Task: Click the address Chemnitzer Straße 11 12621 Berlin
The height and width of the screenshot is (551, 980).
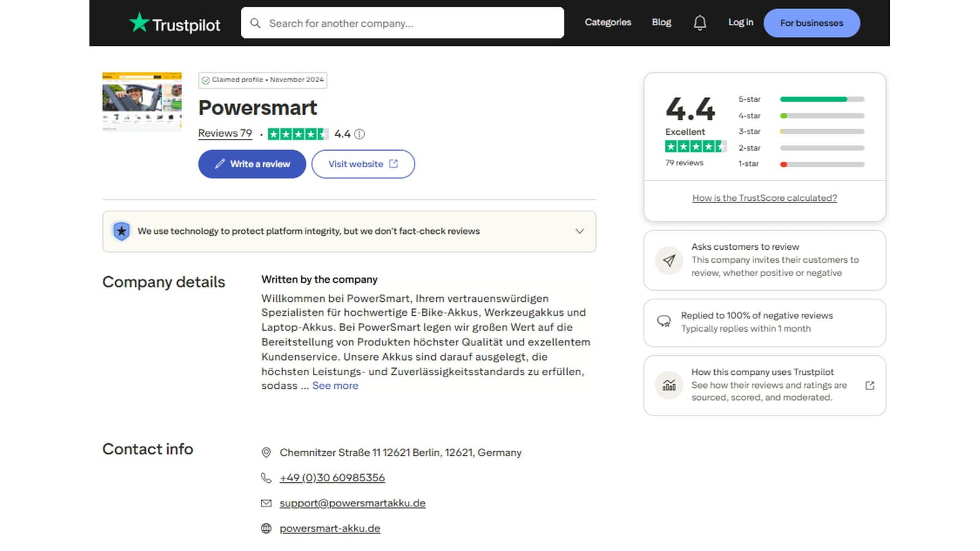Action: tap(401, 452)
